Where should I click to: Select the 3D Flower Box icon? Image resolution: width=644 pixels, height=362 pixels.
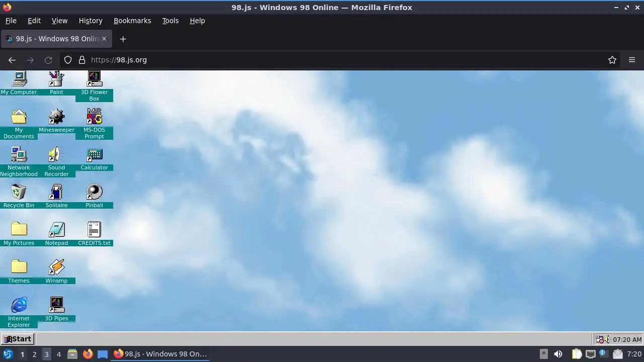point(94,86)
